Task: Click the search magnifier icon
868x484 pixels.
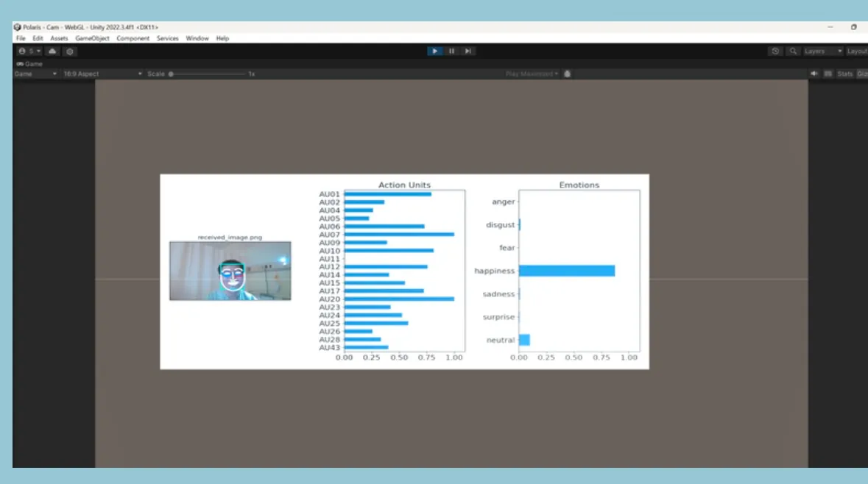Action: click(793, 51)
